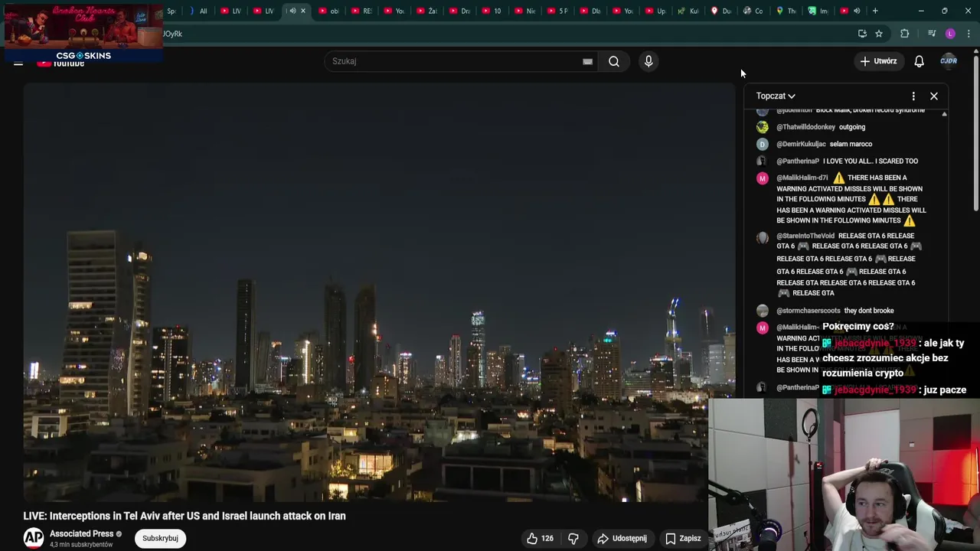Screen dimensions: 980x551
Task: Click @stormchaserscoots chat avatar
Action: pyautogui.click(x=762, y=311)
